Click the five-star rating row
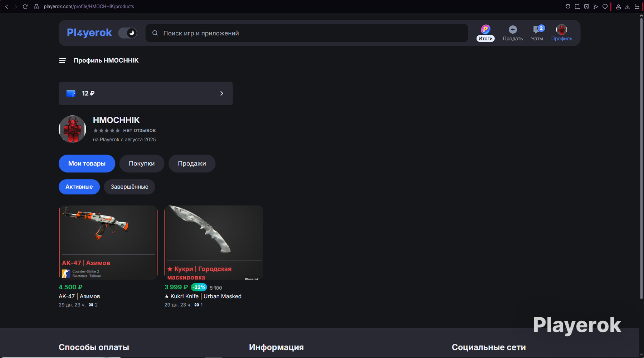Viewport: 644px width, 358px height. coord(107,130)
